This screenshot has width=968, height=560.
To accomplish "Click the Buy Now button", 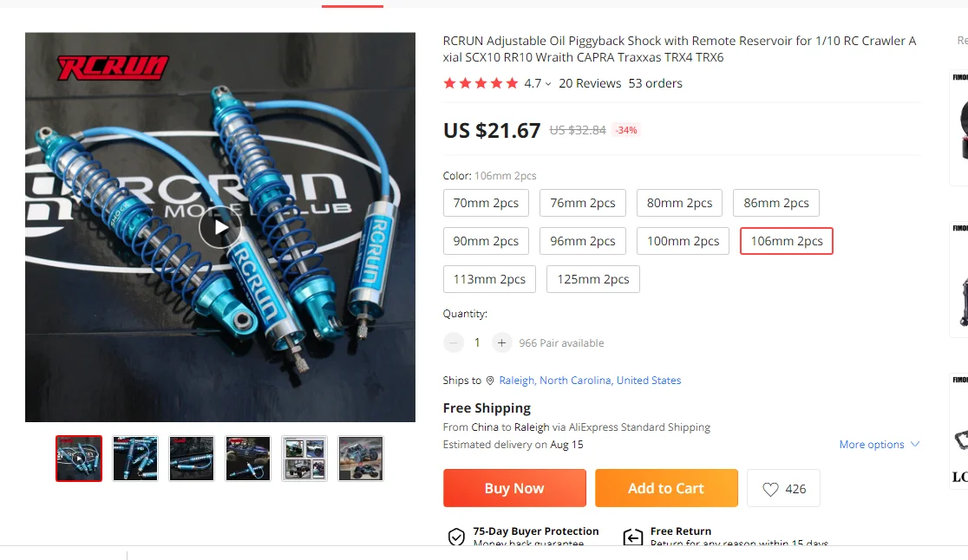I will tap(514, 488).
